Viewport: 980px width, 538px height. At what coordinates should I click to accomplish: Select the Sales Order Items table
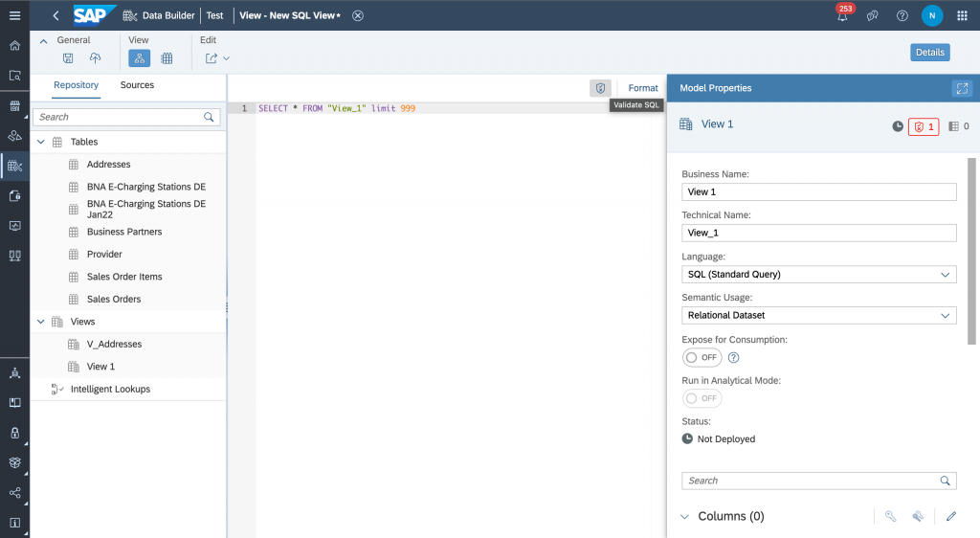129,277
